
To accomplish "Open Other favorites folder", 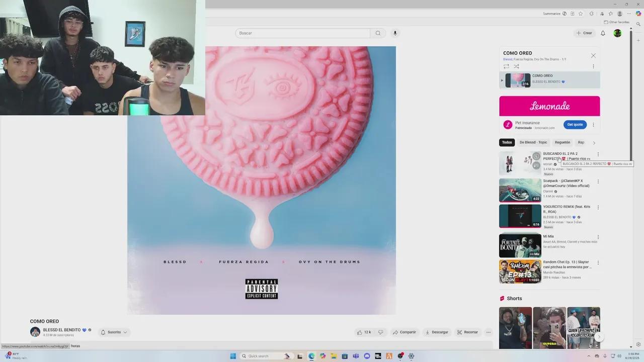I will 616,22.
